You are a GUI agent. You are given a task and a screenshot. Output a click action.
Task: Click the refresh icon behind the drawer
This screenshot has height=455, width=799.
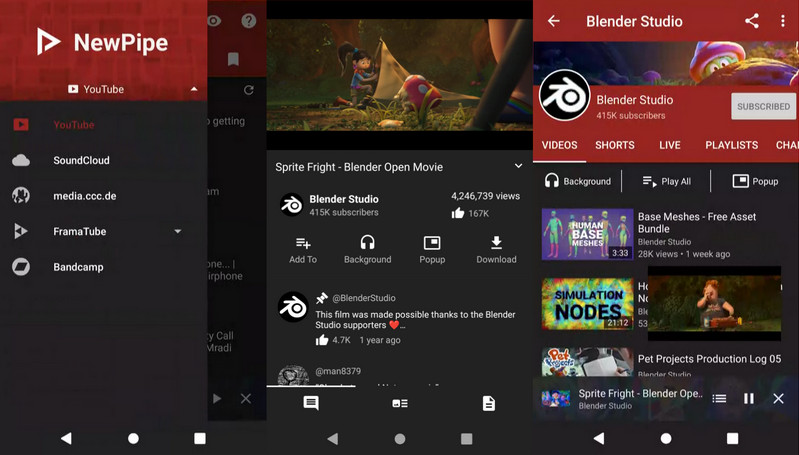[249, 90]
